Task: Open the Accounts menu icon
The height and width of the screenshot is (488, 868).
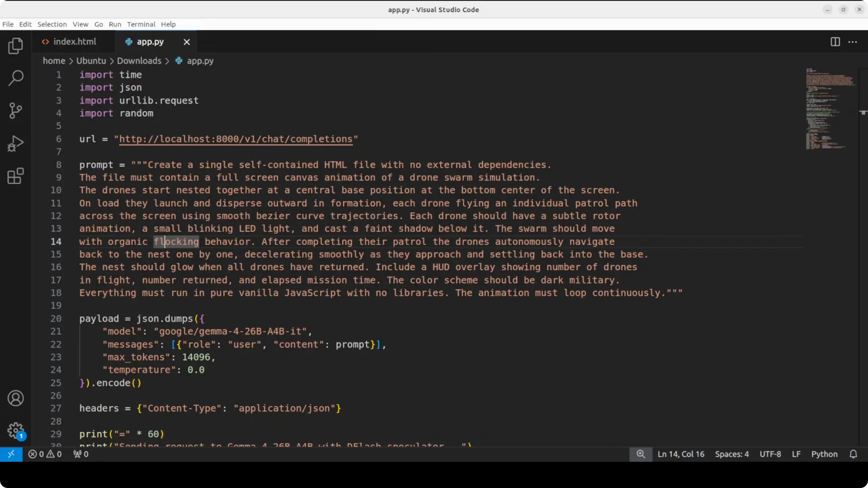Action: coord(16,398)
